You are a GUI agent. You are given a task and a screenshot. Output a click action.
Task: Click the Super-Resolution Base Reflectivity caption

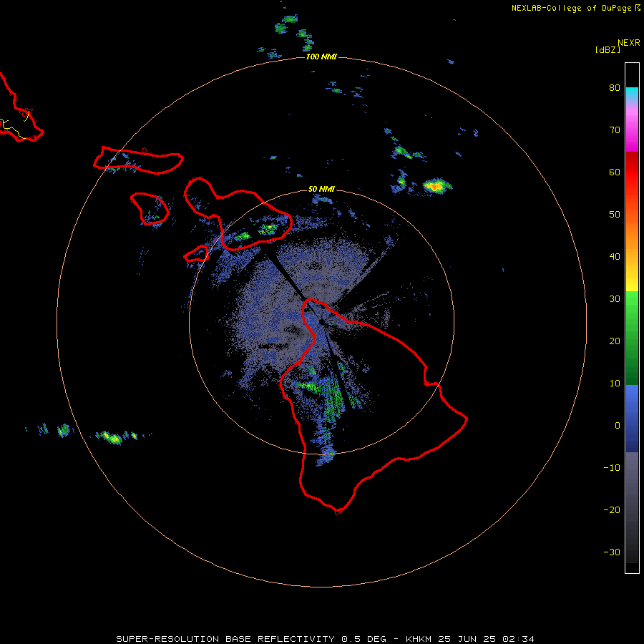coord(326,639)
